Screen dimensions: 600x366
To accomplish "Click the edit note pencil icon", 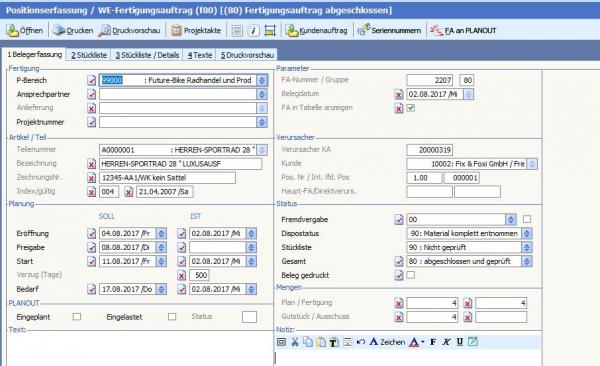I will pos(473,341).
